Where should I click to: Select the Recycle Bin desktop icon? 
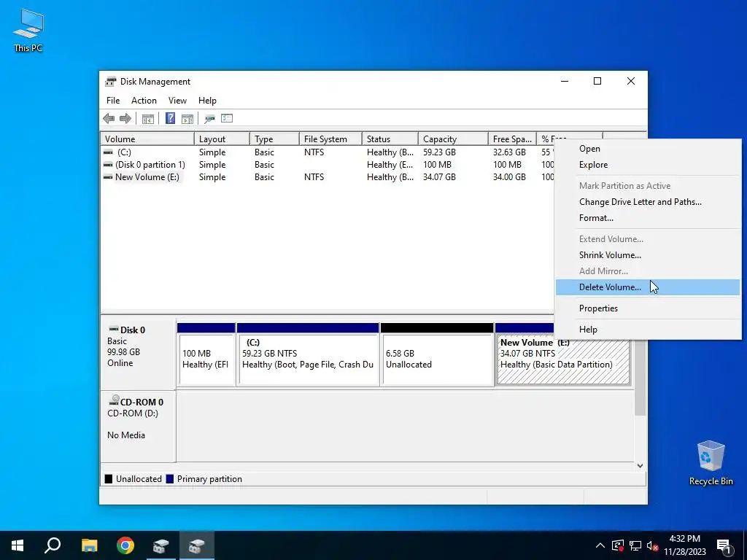point(711,463)
